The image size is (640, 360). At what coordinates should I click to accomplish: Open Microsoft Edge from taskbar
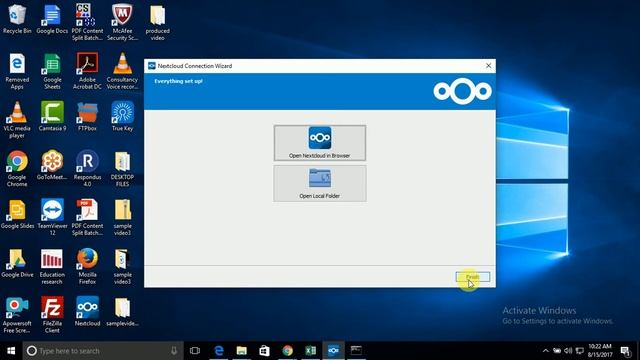point(219,351)
